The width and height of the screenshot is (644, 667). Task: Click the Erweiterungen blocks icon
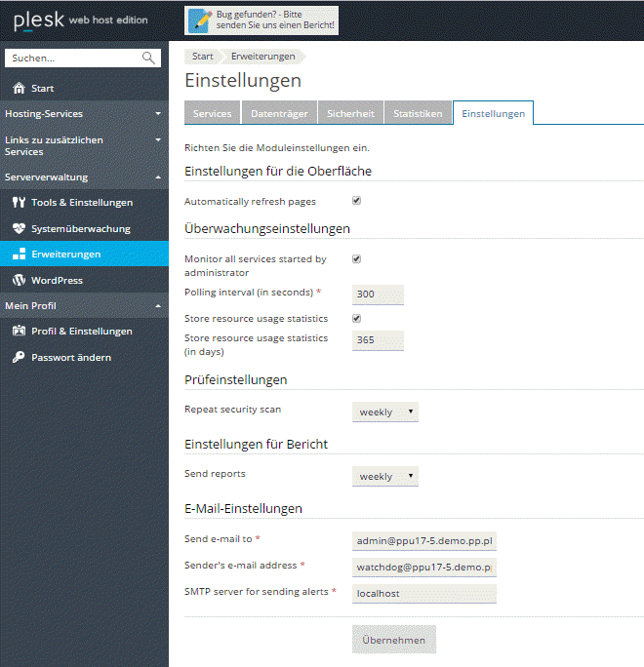[x=19, y=254]
